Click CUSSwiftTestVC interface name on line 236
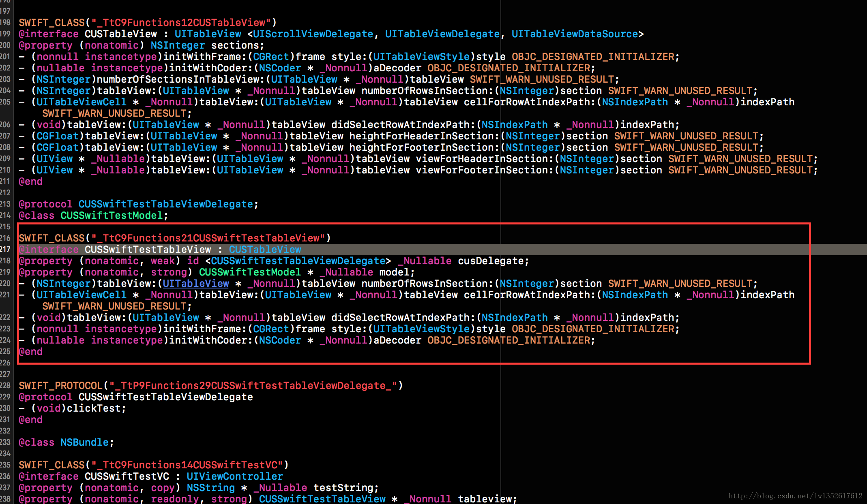Viewport: 867px width, 504px height. click(127, 476)
